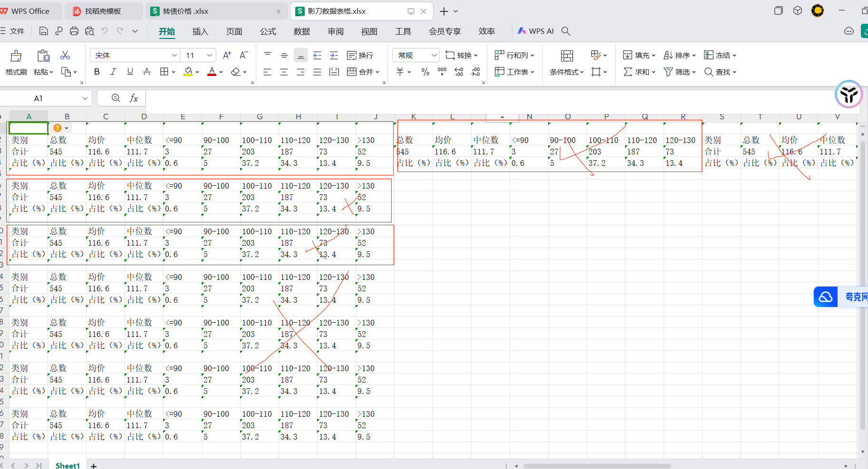868x469 pixels.
Task: Click the fx insert function icon
Action: 134,98
